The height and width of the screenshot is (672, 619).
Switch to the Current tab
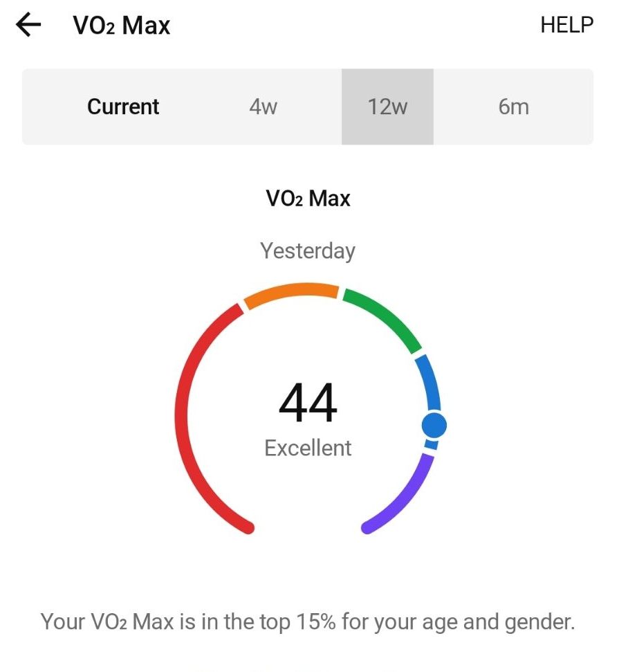tap(123, 107)
